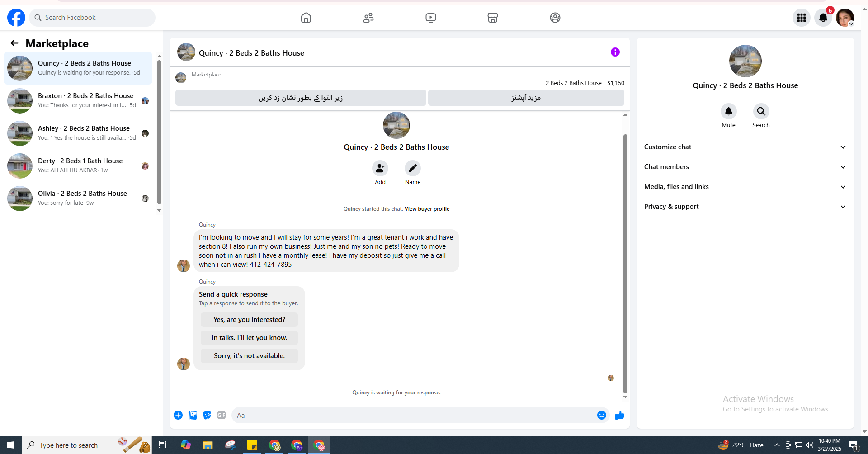Open the Copilot app from the taskbar
The width and height of the screenshot is (868, 454).
tap(185, 445)
